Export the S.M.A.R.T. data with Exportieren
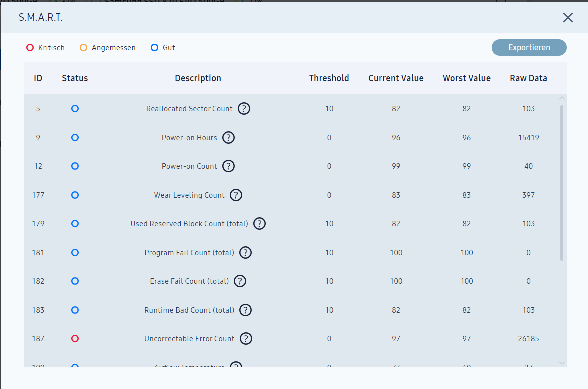This screenshot has height=389, width=588. [x=529, y=47]
